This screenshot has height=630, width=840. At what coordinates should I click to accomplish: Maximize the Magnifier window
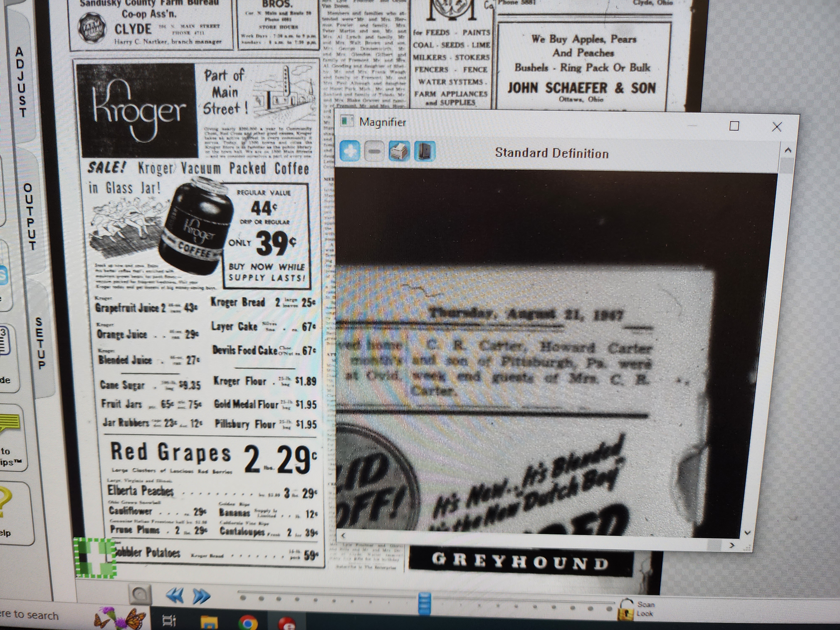734,126
